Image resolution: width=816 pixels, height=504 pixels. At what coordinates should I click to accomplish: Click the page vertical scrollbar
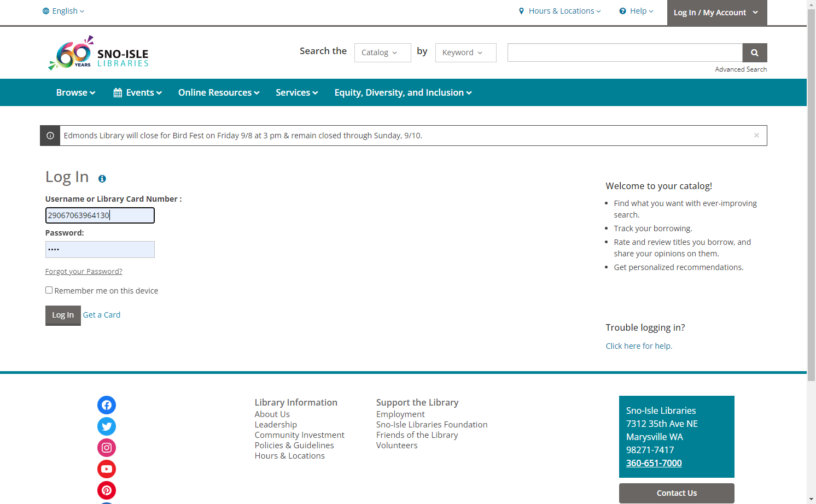[x=812, y=194]
